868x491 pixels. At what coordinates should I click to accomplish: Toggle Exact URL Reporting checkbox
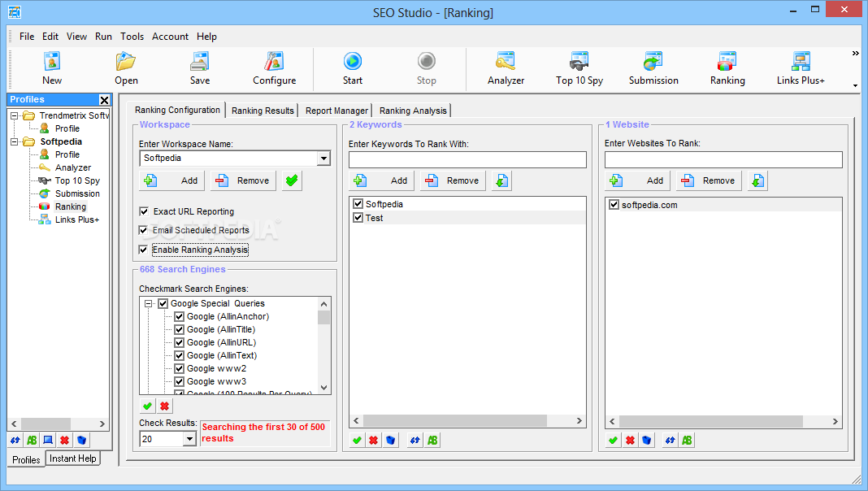144,211
